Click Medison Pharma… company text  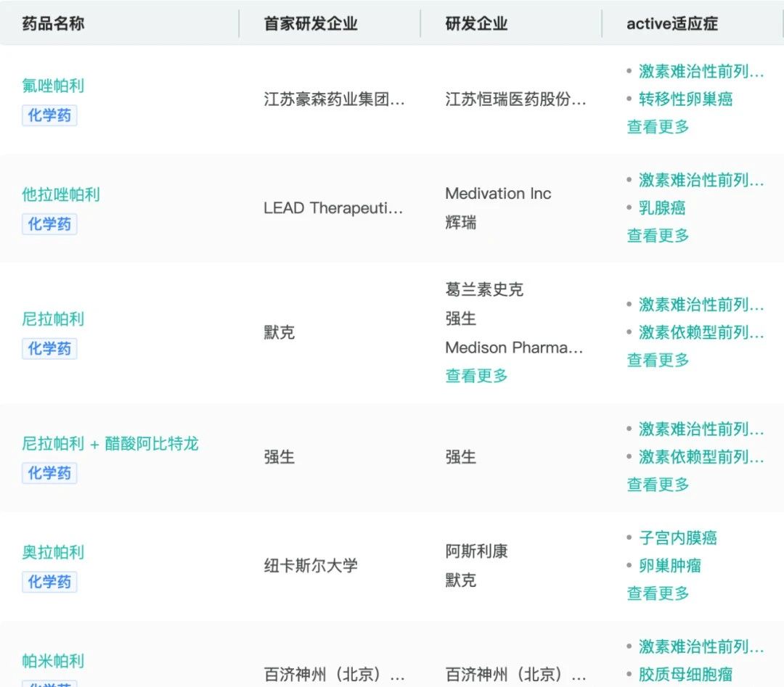click(x=514, y=347)
